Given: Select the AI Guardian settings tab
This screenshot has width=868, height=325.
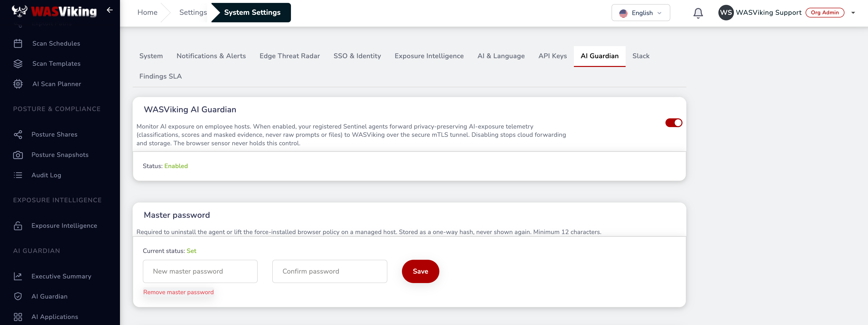Looking at the screenshot, I should click(599, 56).
